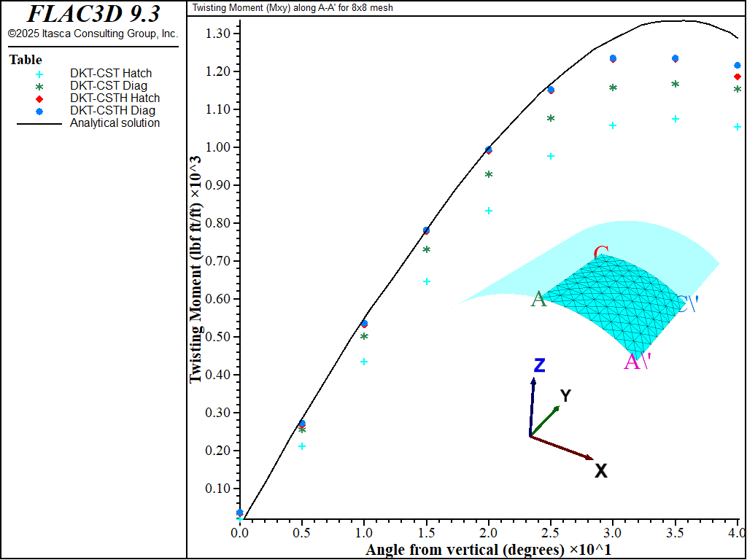Viewport: 747px width, 560px height.
Task: Click the magenta A' label below the mesh
Action: (635, 361)
